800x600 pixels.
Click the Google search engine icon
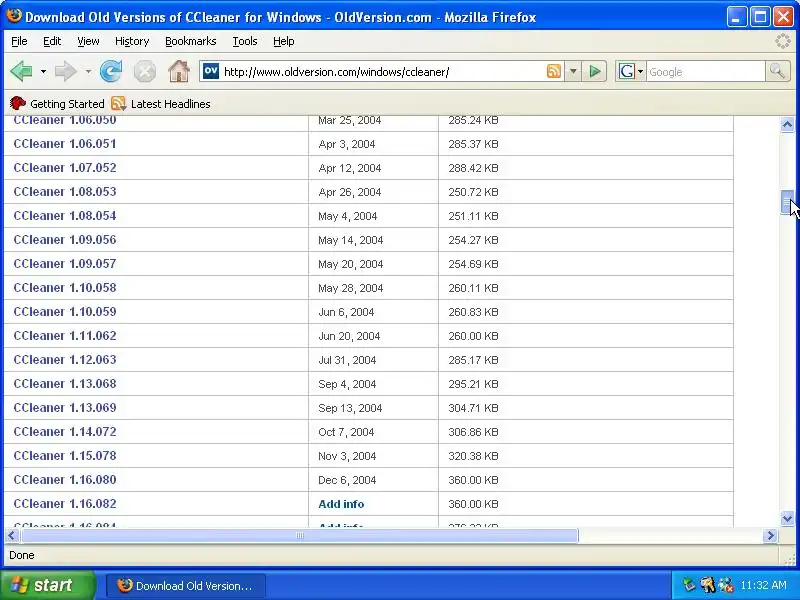(x=627, y=71)
